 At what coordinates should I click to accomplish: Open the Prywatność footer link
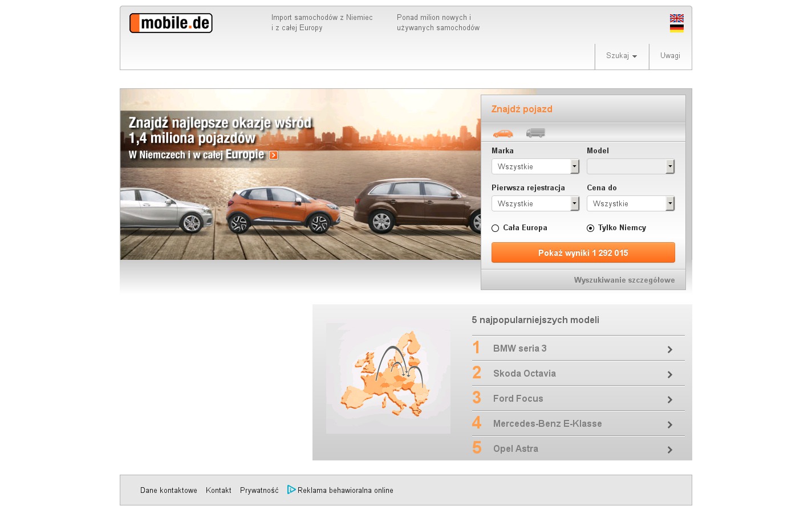(x=259, y=490)
